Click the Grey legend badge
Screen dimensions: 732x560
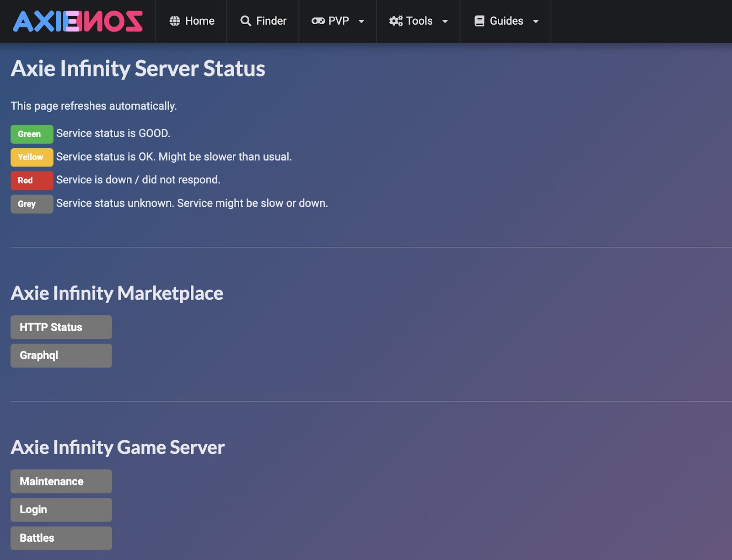click(32, 204)
